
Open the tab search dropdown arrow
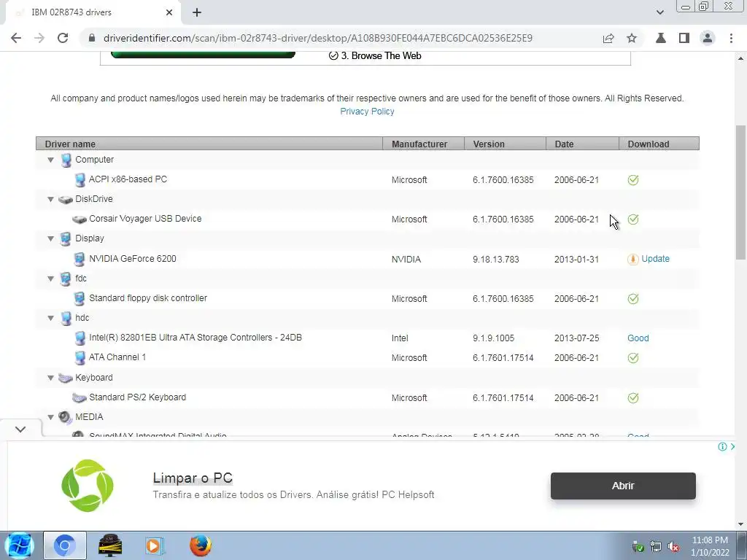[x=659, y=12]
